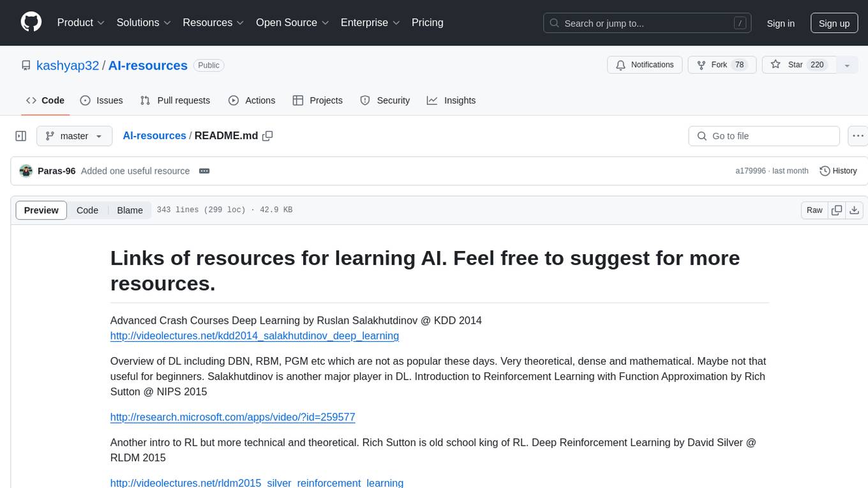Open the GitHub homepage logo
Screen dimensions: 868x488
(x=31, y=22)
